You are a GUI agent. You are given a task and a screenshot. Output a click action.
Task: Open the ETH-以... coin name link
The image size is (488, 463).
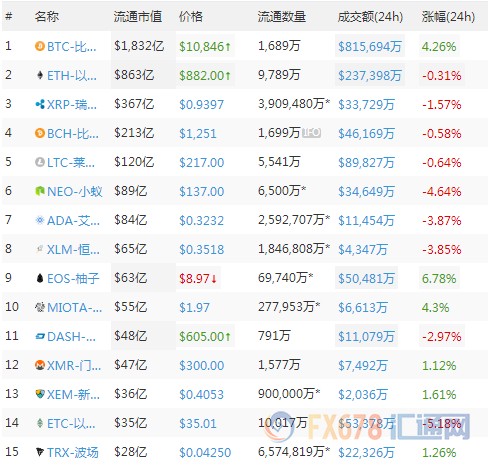tap(72, 76)
